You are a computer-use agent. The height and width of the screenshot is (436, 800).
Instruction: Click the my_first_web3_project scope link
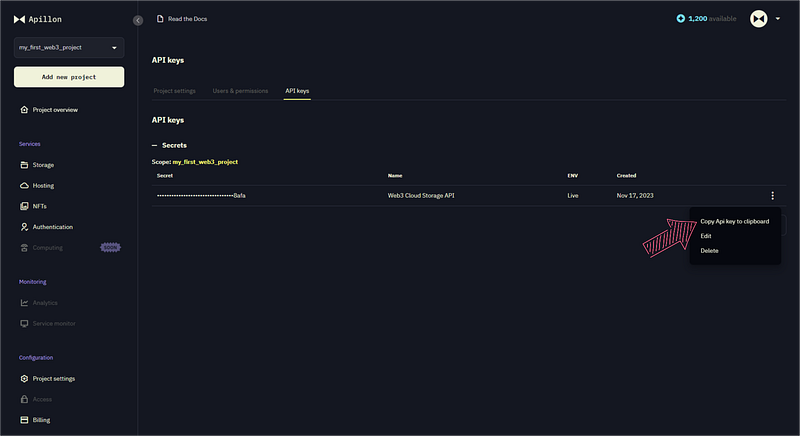[205, 162]
